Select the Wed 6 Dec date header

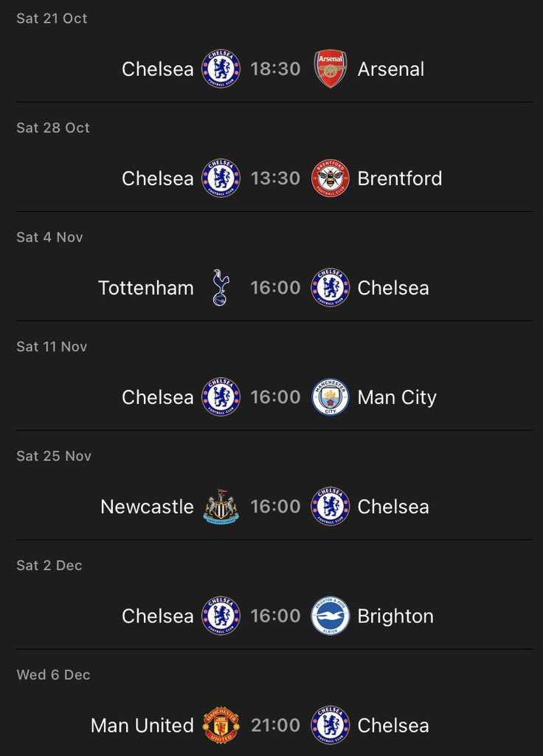click(x=53, y=675)
